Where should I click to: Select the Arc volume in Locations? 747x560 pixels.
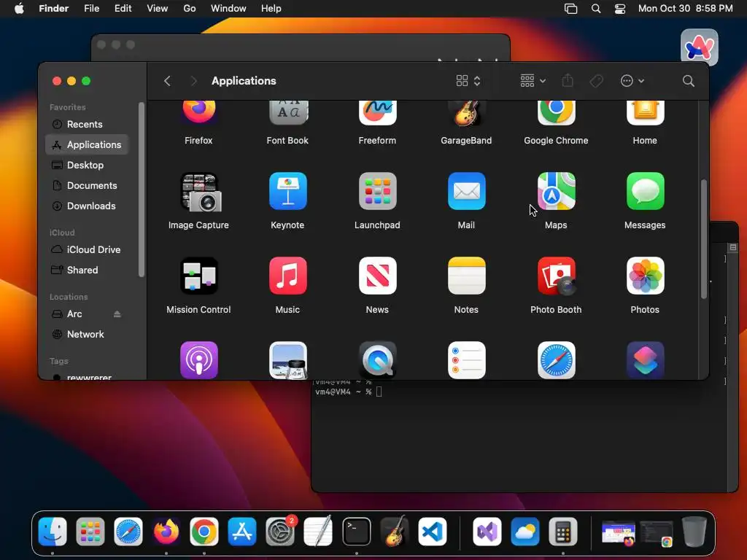[x=74, y=314]
